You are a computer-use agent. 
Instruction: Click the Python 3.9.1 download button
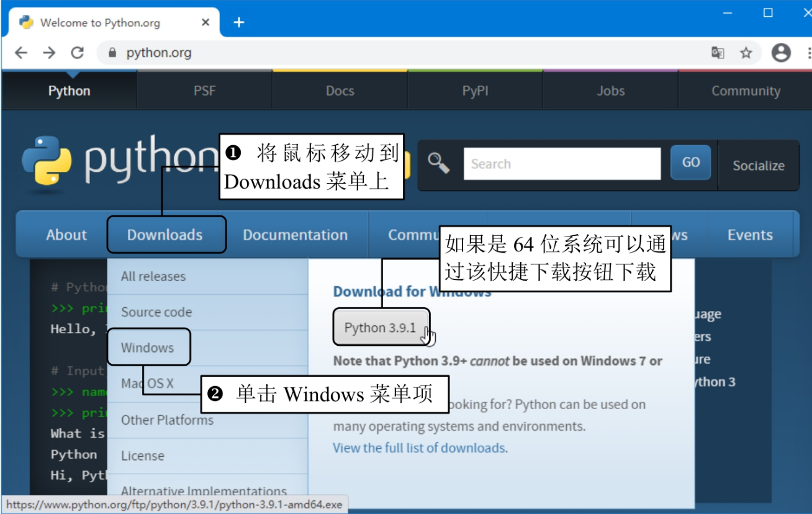pyautogui.click(x=381, y=327)
